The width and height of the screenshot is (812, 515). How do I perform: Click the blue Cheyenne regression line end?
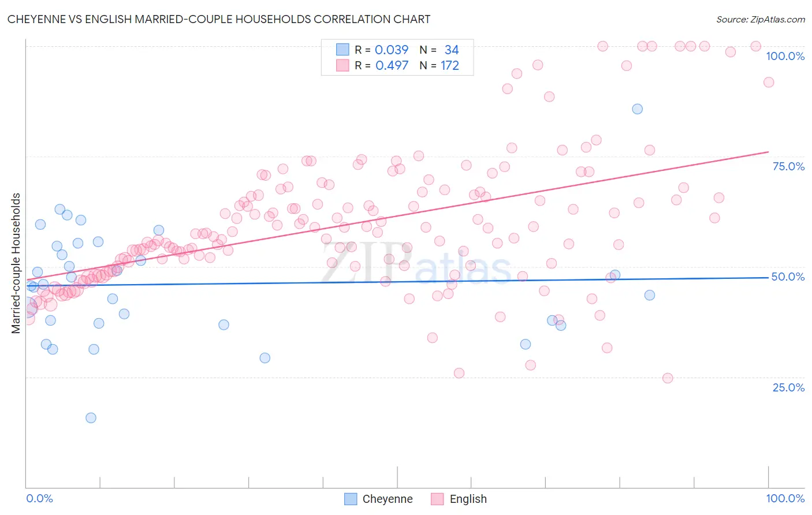768,277
